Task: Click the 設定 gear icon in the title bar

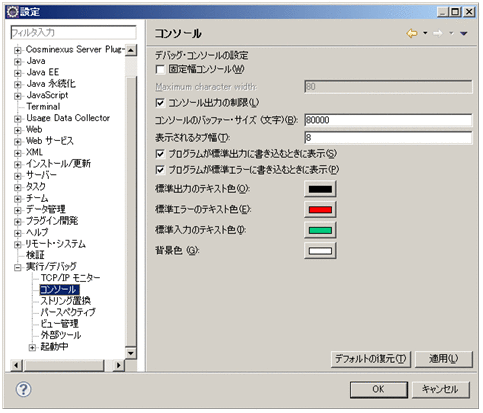Action: [x=13, y=12]
